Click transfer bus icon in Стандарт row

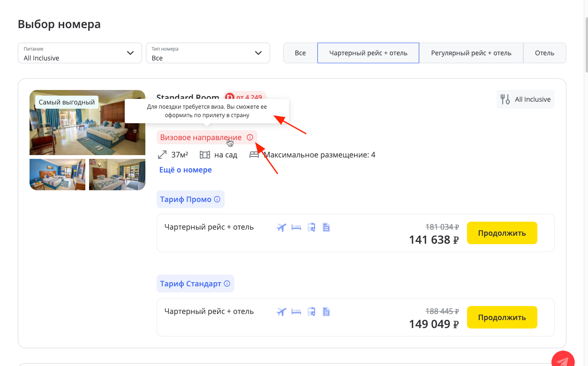pyautogui.click(x=311, y=312)
